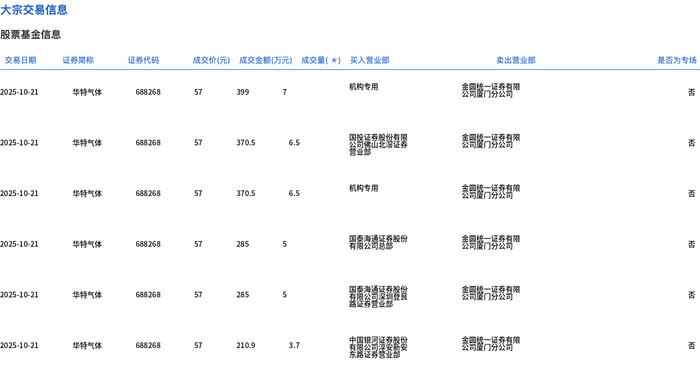700x374 pixels.
Task: Select buyer 国泰海通证券 深圳登良路证券营业部
Action: pos(378,297)
